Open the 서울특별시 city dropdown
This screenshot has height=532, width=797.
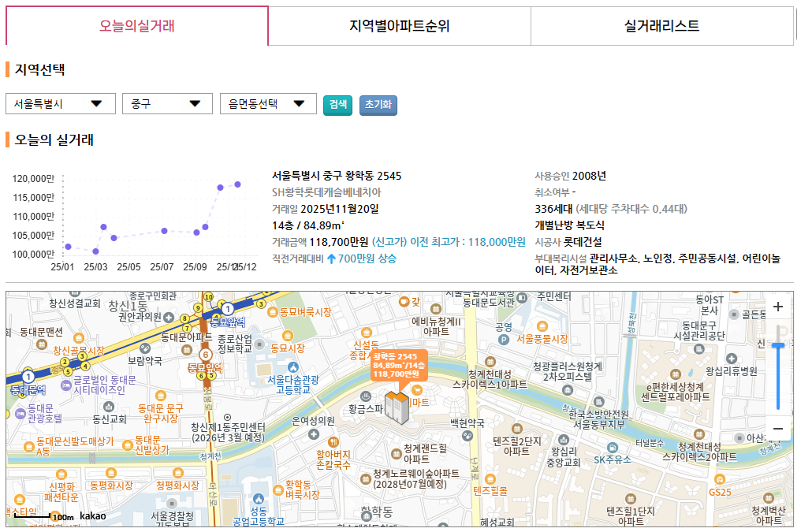pyautogui.click(x=60, y=104)
